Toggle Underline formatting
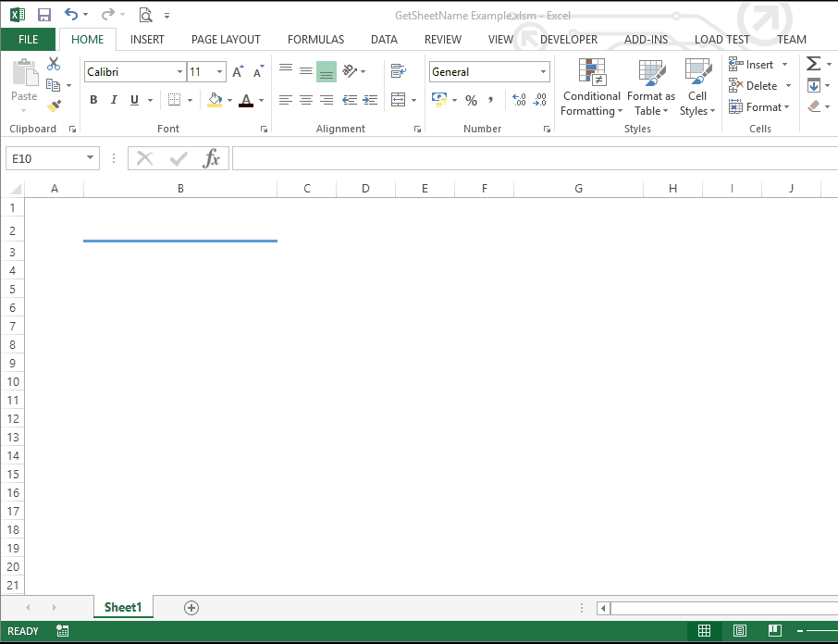 pos(132,99)
